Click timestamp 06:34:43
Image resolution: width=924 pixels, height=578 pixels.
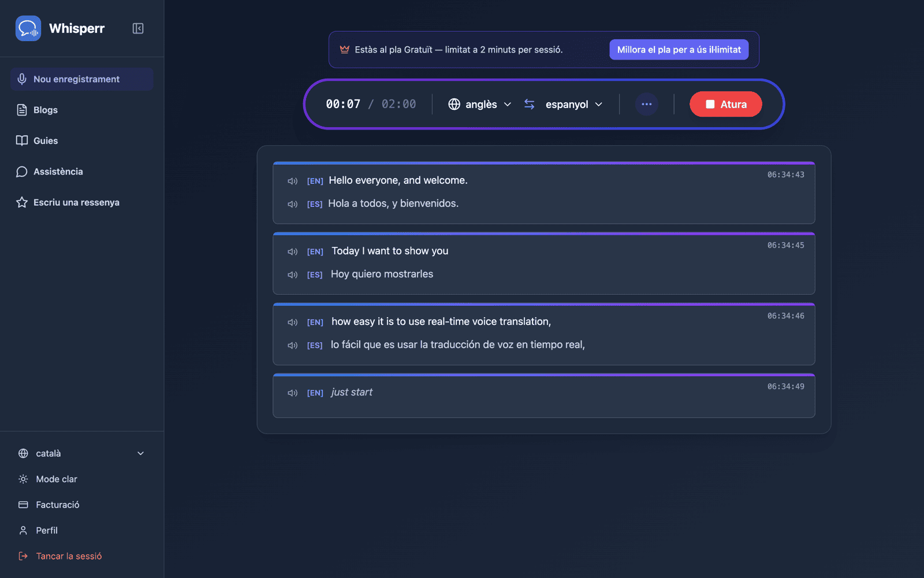tap(785, 175)
